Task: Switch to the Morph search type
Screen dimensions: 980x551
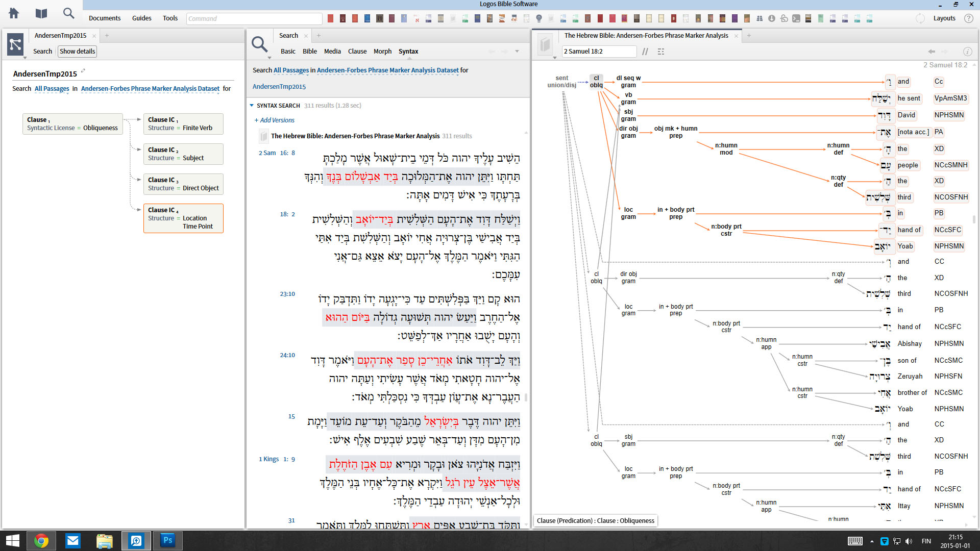Action: pos(382,52)
